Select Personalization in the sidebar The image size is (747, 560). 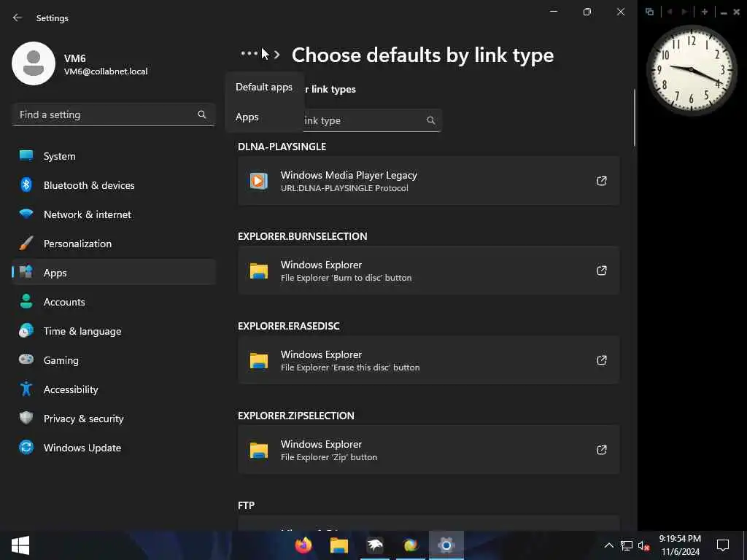click(114, 244)
